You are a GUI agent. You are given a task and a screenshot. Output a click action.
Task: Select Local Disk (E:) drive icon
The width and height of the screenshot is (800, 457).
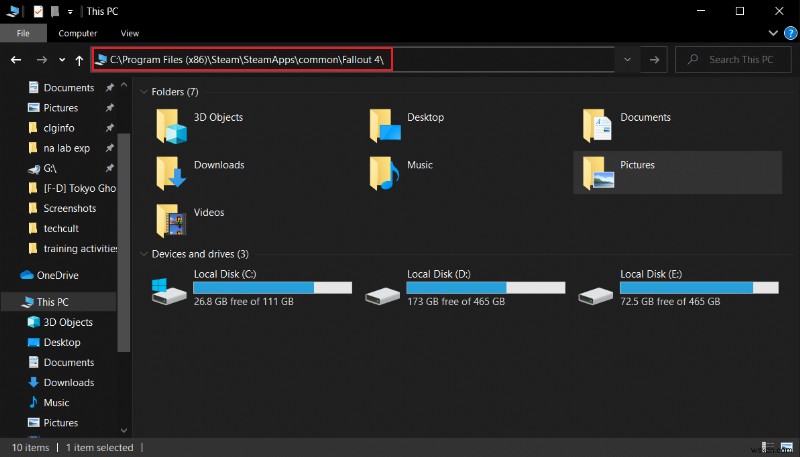tap(595, 295)
